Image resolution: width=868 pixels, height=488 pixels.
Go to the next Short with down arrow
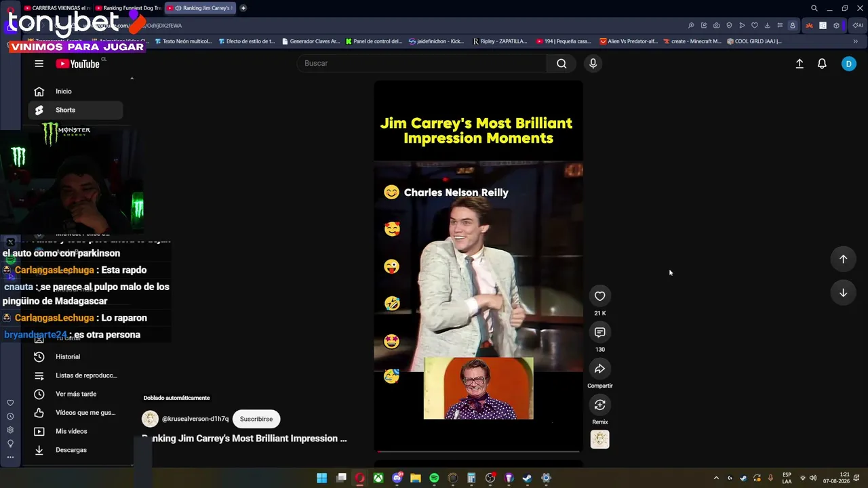point(844,293)
